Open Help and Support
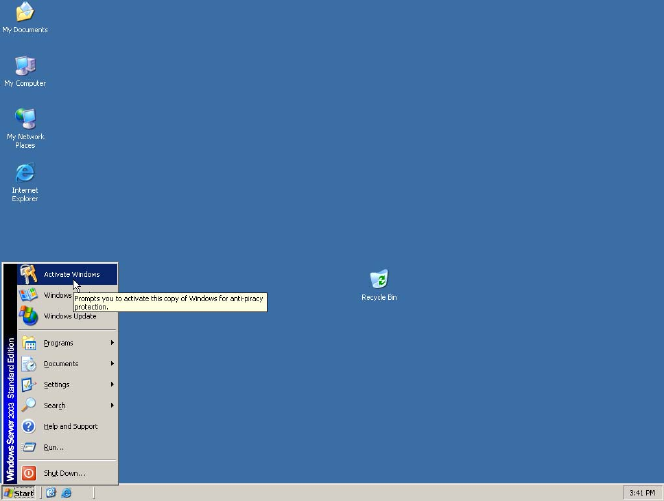664x501 pixels. coord(67,426)
